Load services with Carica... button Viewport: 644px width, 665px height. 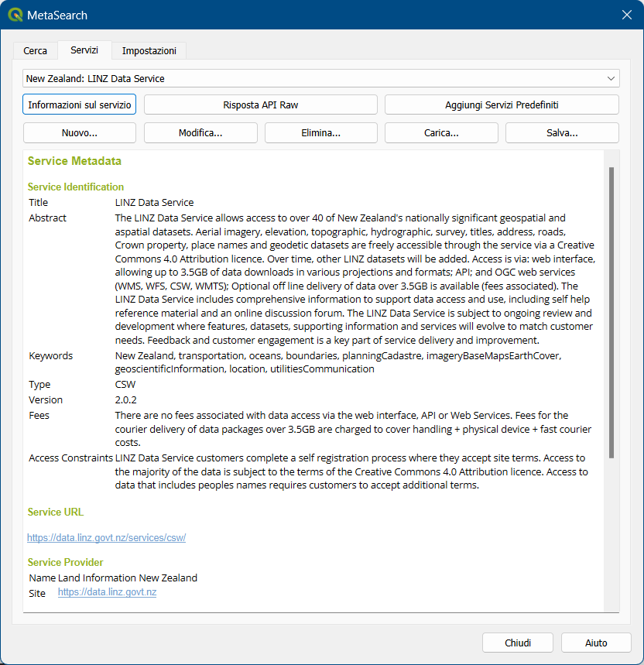click(441, 132)
